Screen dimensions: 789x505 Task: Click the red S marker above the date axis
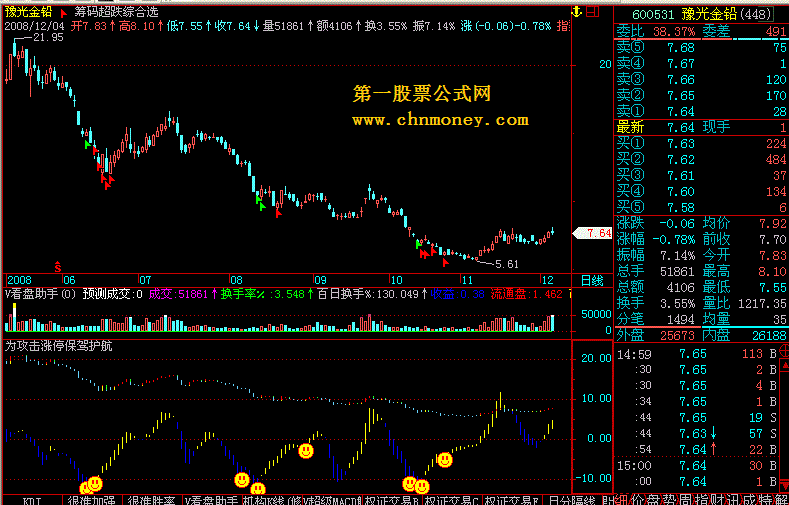click(58, 265)
